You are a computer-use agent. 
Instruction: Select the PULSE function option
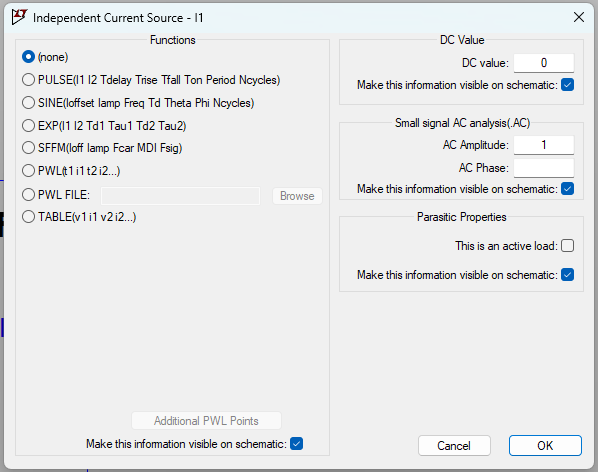pos(28,80)
